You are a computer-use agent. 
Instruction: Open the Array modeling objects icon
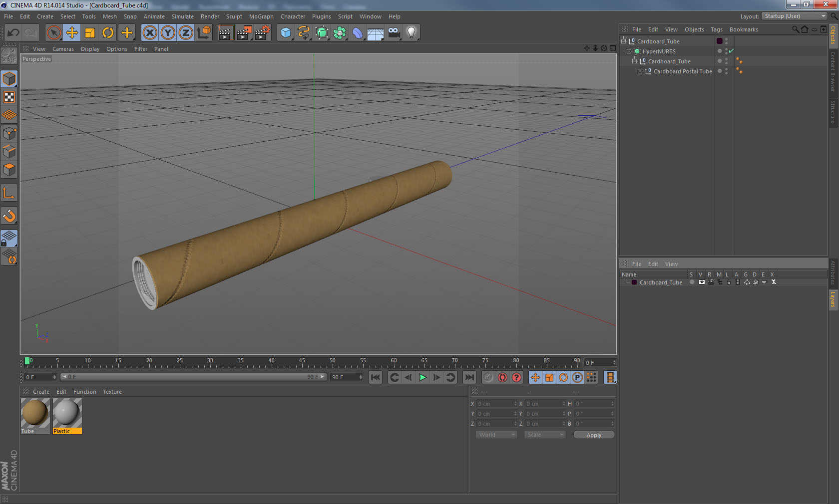[340, 33]
